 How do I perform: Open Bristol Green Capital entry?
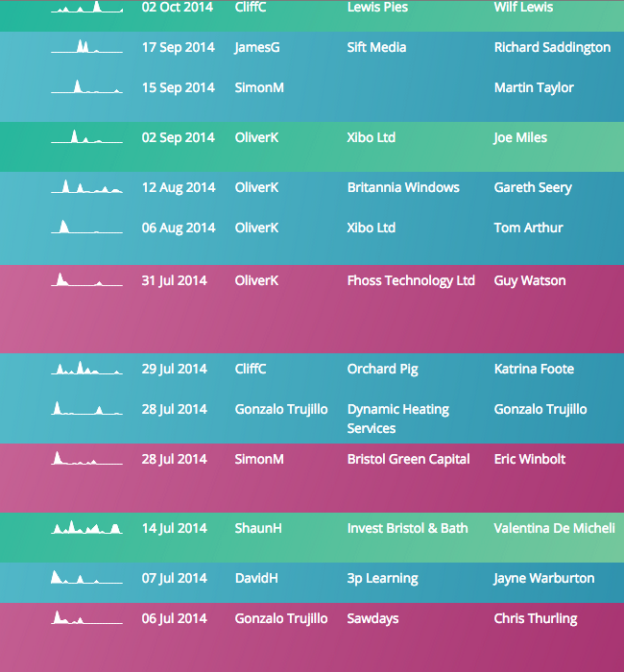[408, 459]
